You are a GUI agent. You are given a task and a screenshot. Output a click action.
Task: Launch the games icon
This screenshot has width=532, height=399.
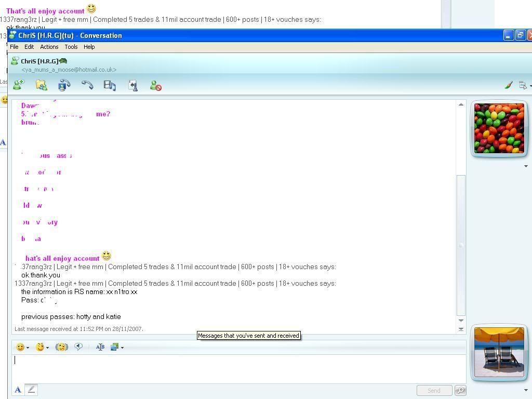[x=133, y=86]
